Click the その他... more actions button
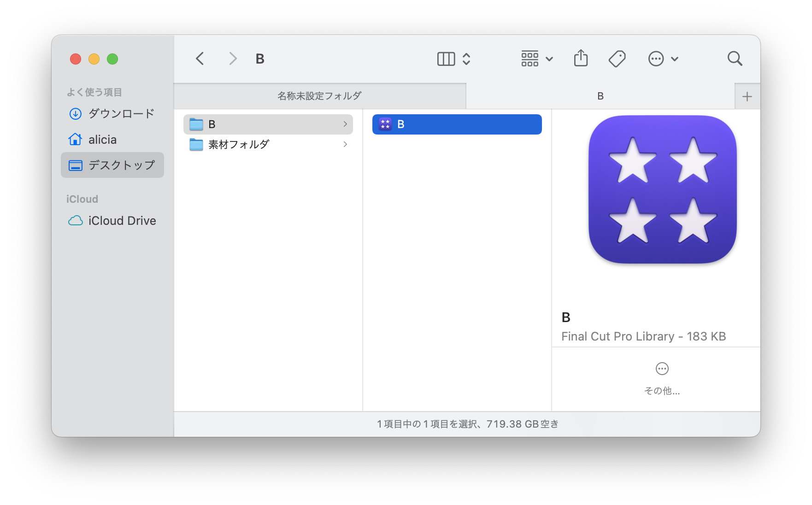 click(x=662, y=379)
